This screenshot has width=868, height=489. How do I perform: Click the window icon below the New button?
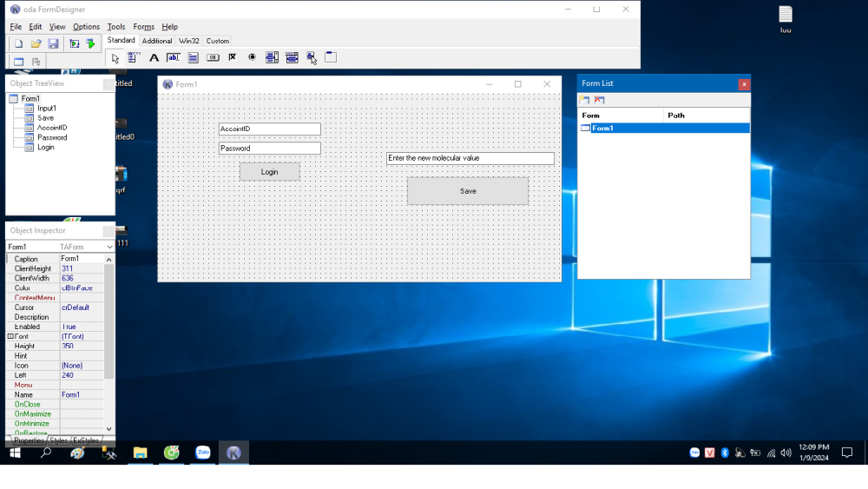(x=18, y=62)
